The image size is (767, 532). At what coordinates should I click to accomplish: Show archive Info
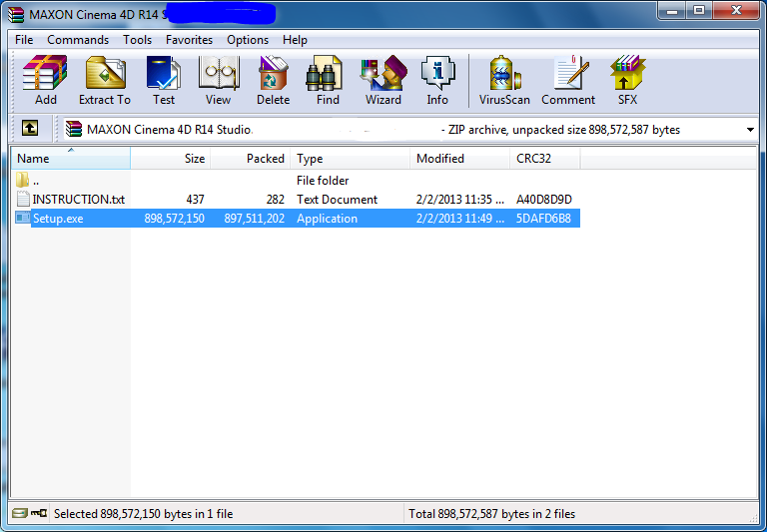point(437,73)
